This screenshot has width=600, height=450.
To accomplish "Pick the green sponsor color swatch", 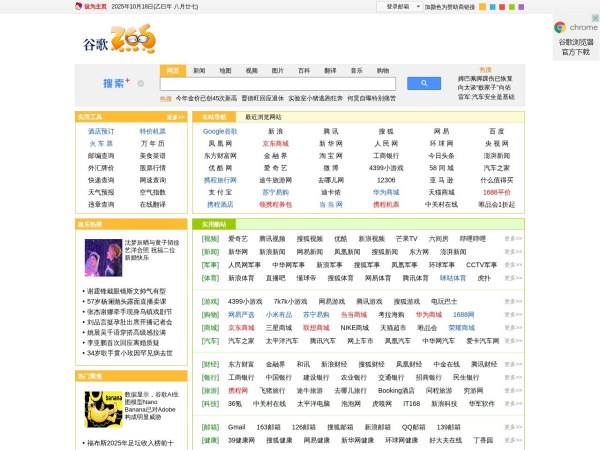I will [x=512, y=7].
